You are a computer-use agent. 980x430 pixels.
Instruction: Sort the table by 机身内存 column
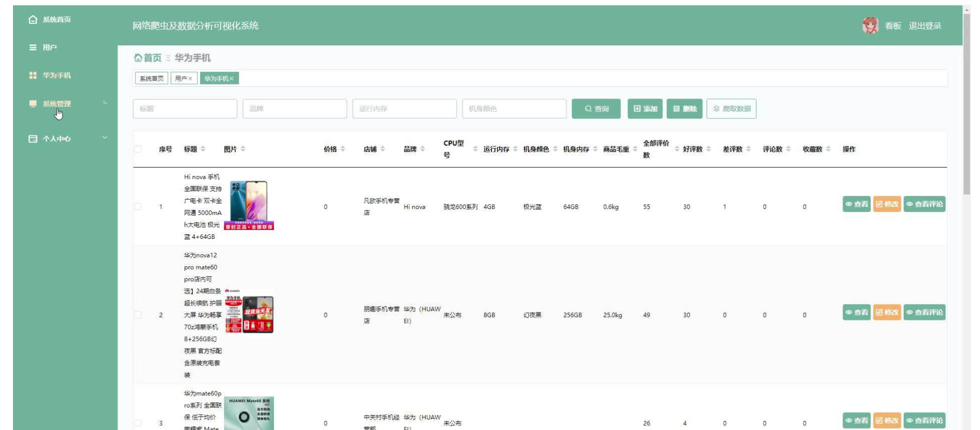(595, 149)
